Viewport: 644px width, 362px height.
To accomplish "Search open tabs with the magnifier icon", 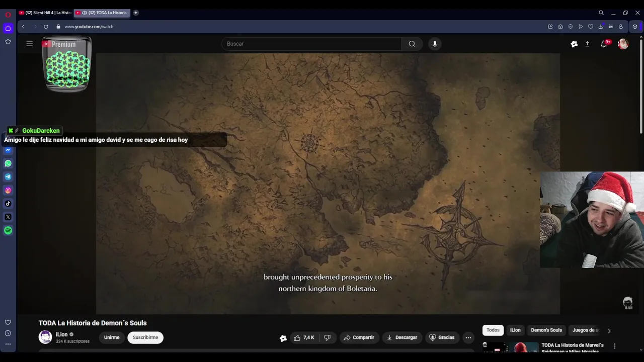I will (x=601, y=13).
